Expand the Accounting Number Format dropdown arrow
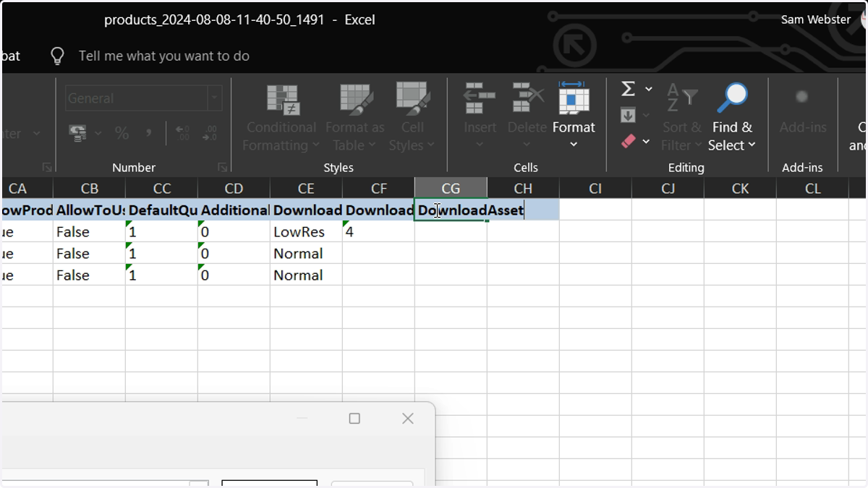This screenshot has width=868, height=488. [98, 134]
